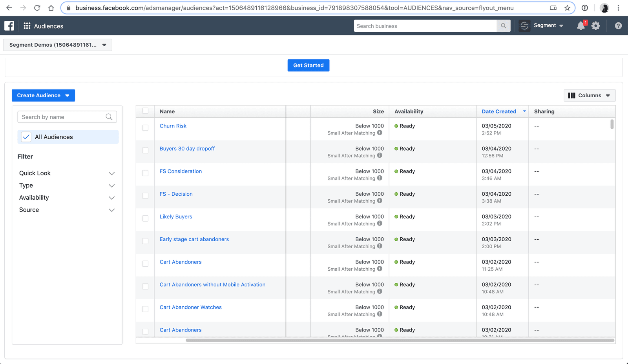
Task: Click the Facebook home logo
Action: (x=9, y=25)
